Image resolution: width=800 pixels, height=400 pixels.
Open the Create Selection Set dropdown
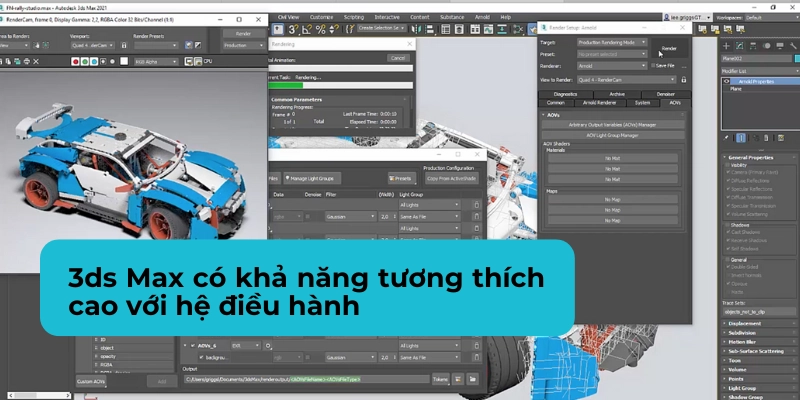[381, 28]
